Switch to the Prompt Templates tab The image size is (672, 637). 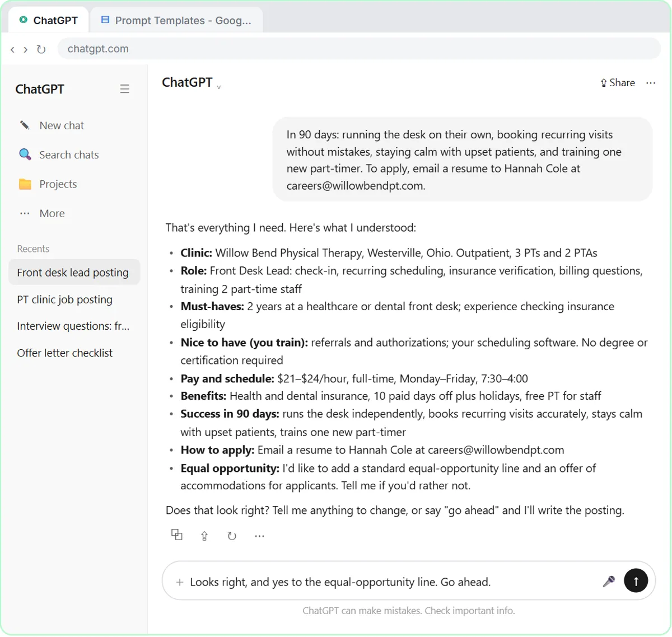(x=176, y=20)
